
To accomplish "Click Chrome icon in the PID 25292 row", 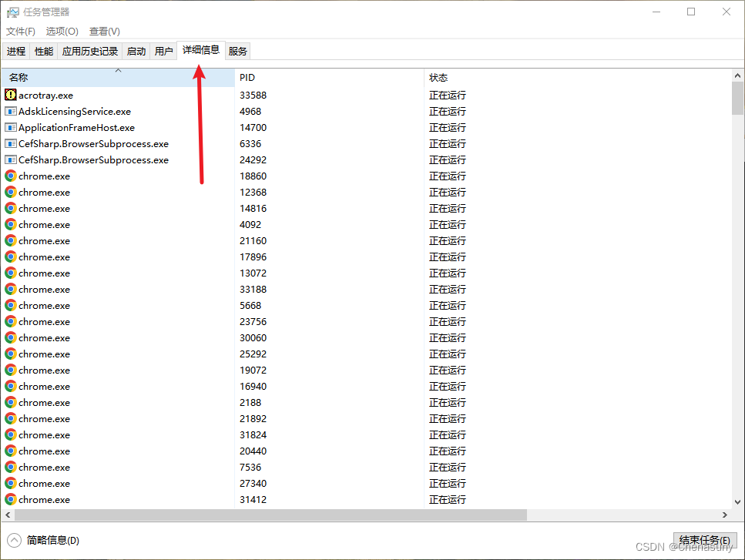I will 11,354.
